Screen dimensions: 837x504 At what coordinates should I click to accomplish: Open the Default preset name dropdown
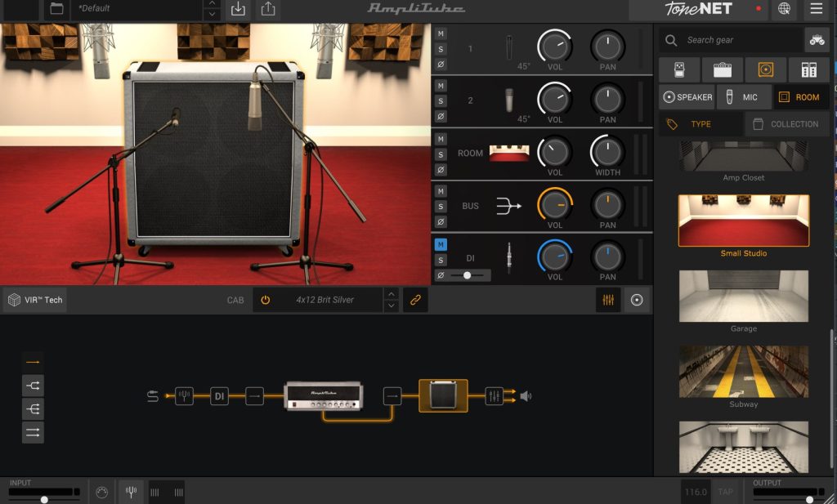click(136, 8)
